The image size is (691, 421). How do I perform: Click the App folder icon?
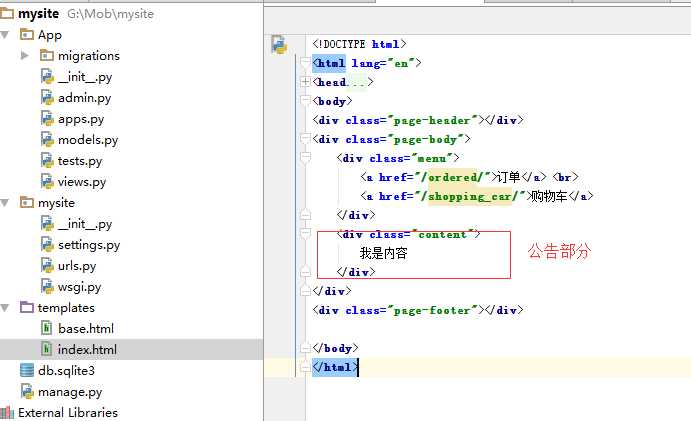(x=27, y=34)
